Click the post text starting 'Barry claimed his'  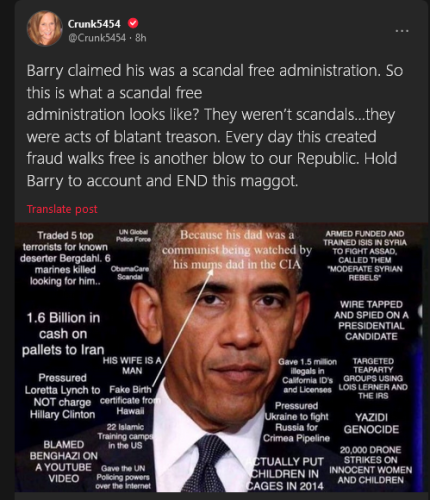pyautogui.click(x=215, y=126)
